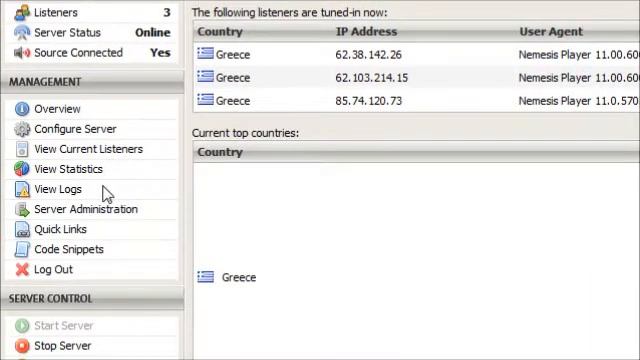Image resolution: width=640 pixels, height=360 pixels.
Task: Click the Code Snippets scroll icon
Action: coord(22,249)
